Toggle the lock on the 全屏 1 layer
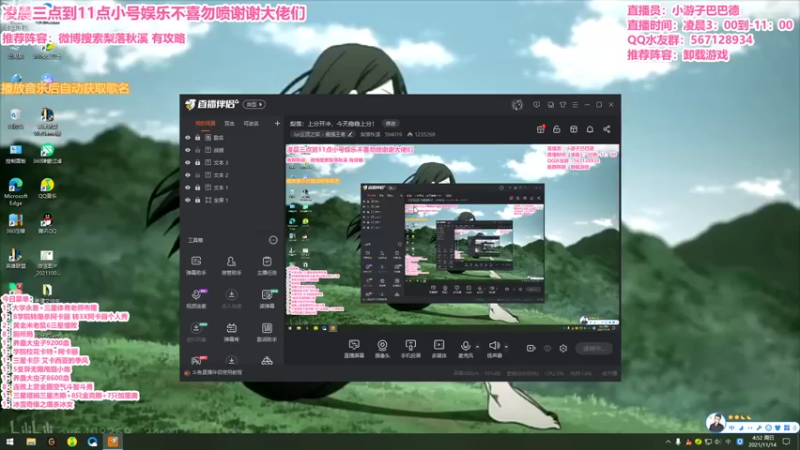 (x=197, y=200)
